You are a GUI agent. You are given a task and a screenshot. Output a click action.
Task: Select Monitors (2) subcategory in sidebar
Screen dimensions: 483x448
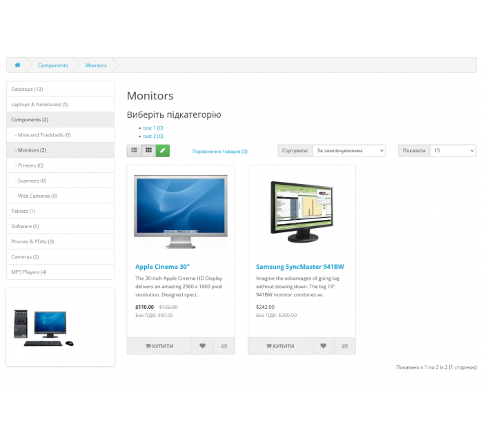tap(61, 150)
